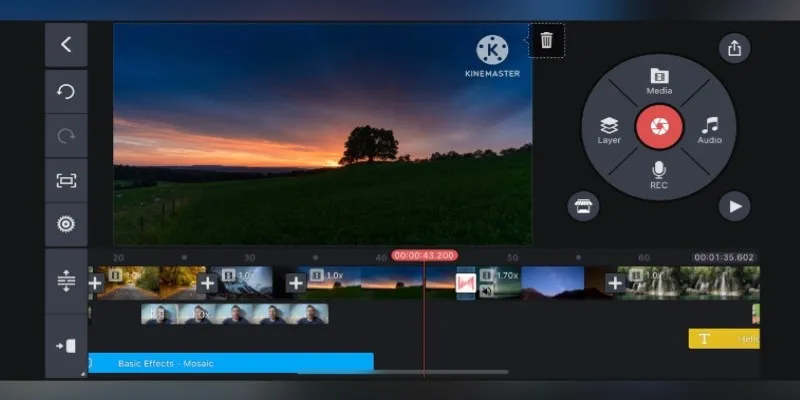Redo the last undone edit
Image resolution: width=800 pixels, height=400 pixels.
[x=66, y=136]
